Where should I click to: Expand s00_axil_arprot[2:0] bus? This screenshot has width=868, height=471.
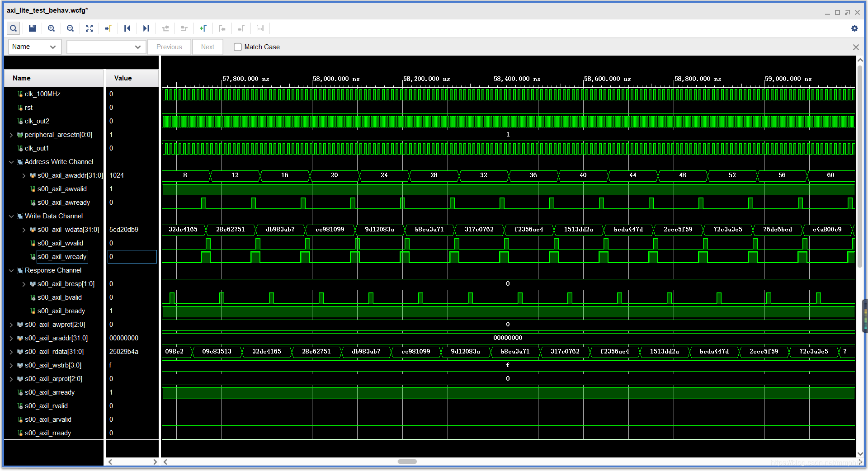[11, 379]
